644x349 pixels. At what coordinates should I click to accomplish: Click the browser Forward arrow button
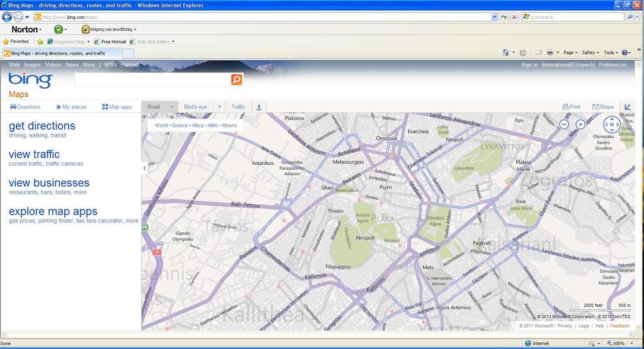18,17
